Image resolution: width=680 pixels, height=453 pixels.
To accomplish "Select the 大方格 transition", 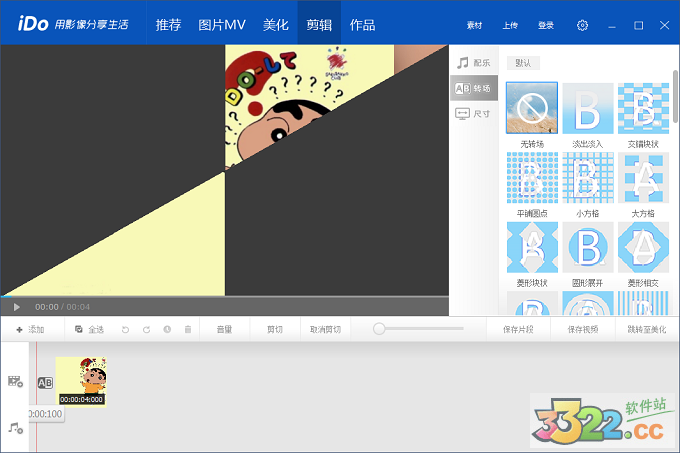I will click(643, 178).
